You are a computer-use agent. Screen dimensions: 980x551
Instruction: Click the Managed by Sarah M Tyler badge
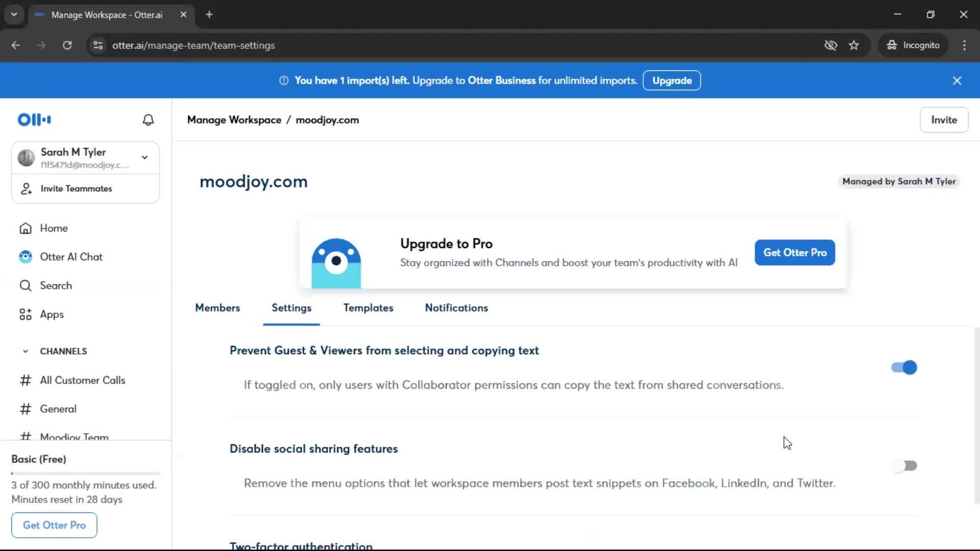(x=898, y=182)
